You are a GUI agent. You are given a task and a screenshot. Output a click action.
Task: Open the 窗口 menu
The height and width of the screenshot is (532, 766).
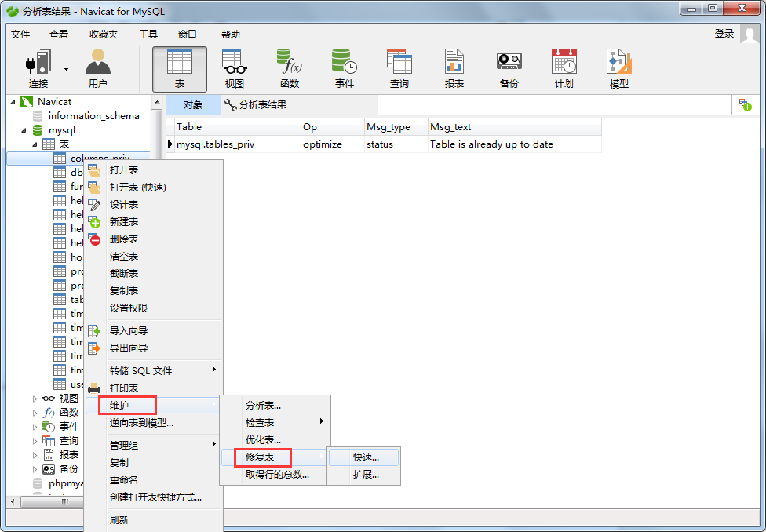point(188,35)
